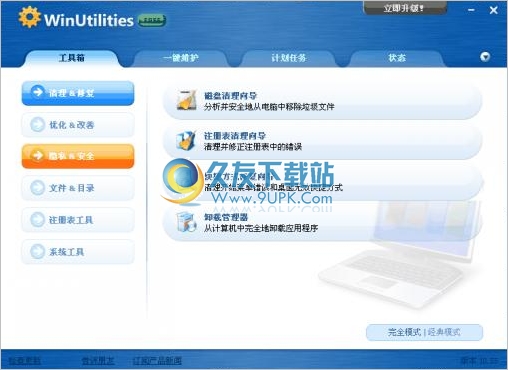Click the version number in status bar
This screenshot has height=370, width=508.
479,360
